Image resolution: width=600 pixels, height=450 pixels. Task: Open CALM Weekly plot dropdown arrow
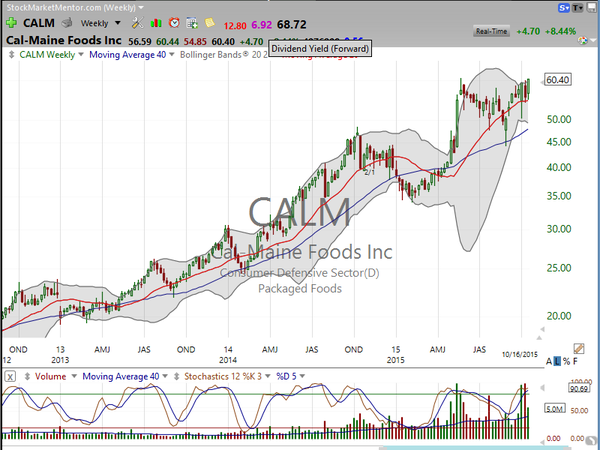click(x=81, y=55)
